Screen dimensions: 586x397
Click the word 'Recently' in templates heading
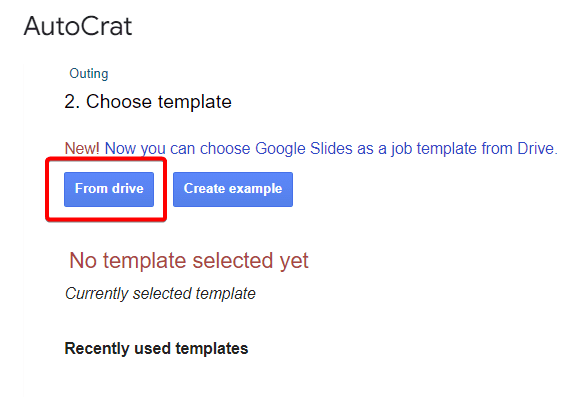(97, 349)
